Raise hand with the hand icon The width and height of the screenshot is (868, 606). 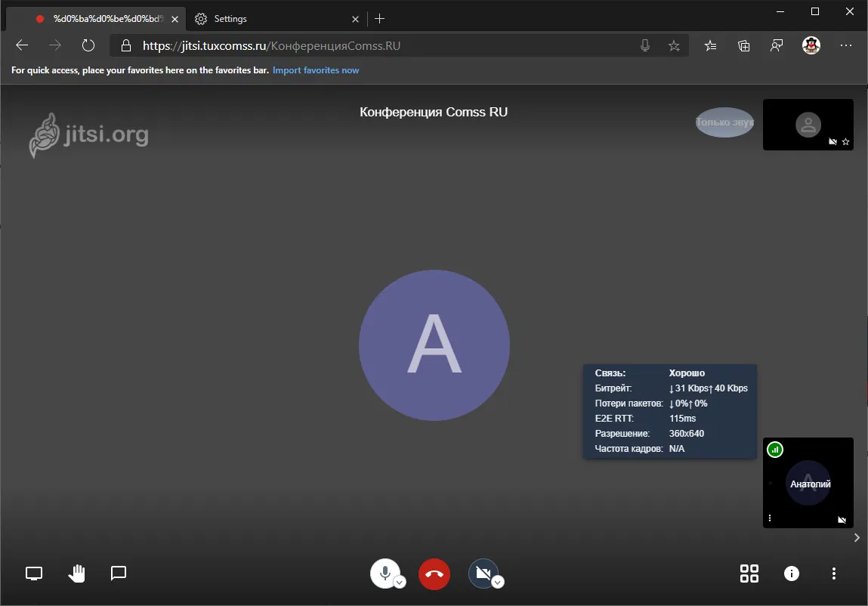(x=76, y=574)
